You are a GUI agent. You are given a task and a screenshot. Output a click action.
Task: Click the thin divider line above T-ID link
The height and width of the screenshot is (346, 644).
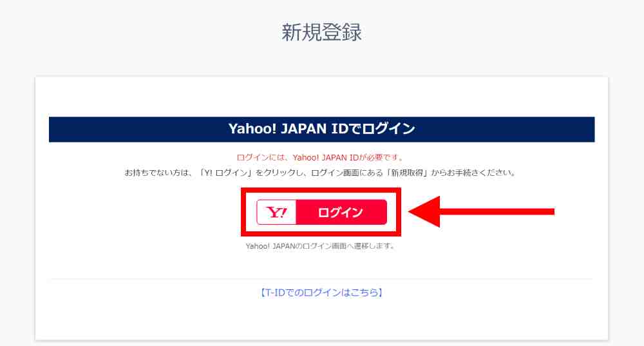tap(321, 279)
